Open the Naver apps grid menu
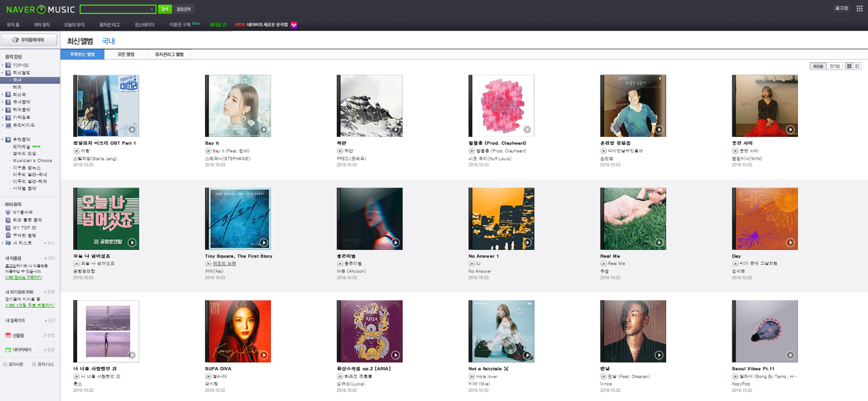 tap(860, 8)
